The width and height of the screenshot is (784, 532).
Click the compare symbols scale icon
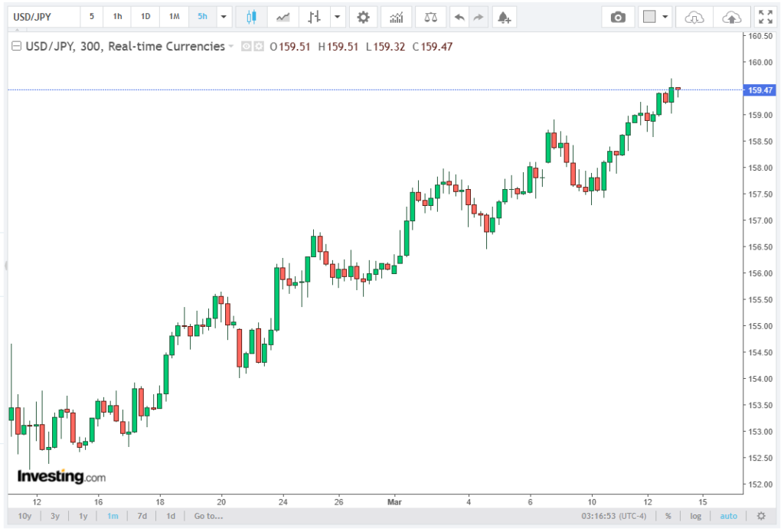432,17
